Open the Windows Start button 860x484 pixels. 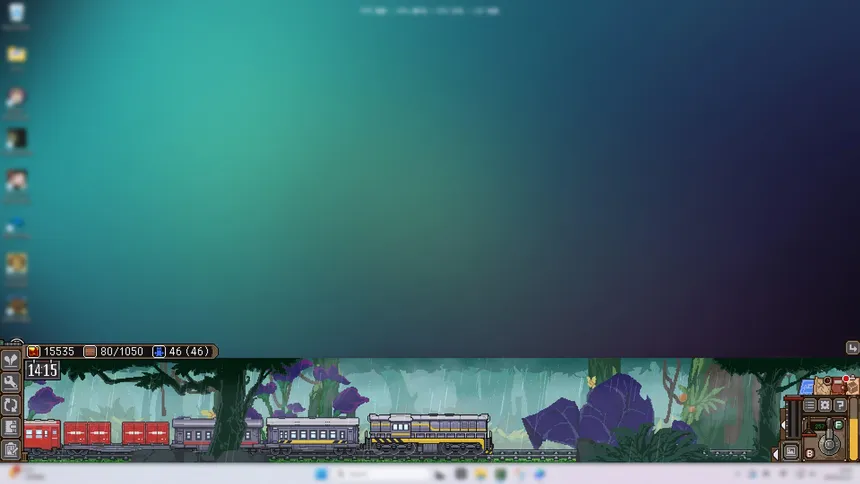click(321, 474)
